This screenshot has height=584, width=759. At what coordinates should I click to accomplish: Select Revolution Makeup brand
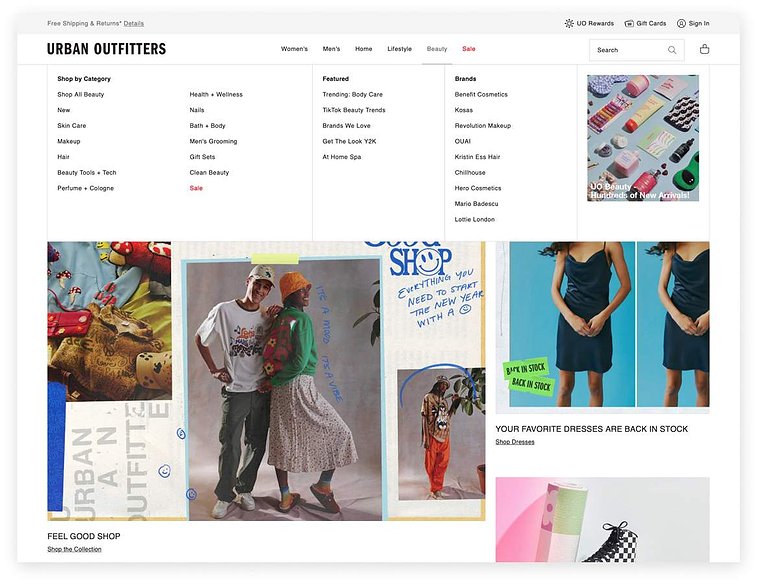click(x=483, y=125)
